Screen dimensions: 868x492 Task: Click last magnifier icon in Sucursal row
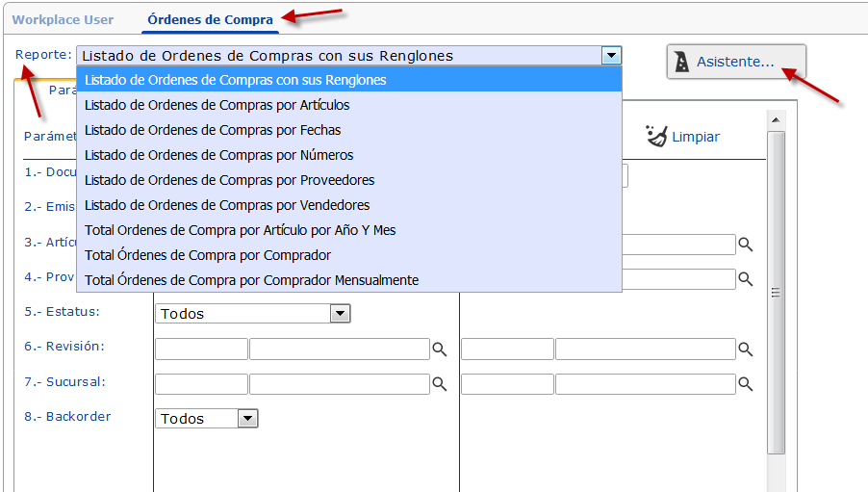[745, 384]
